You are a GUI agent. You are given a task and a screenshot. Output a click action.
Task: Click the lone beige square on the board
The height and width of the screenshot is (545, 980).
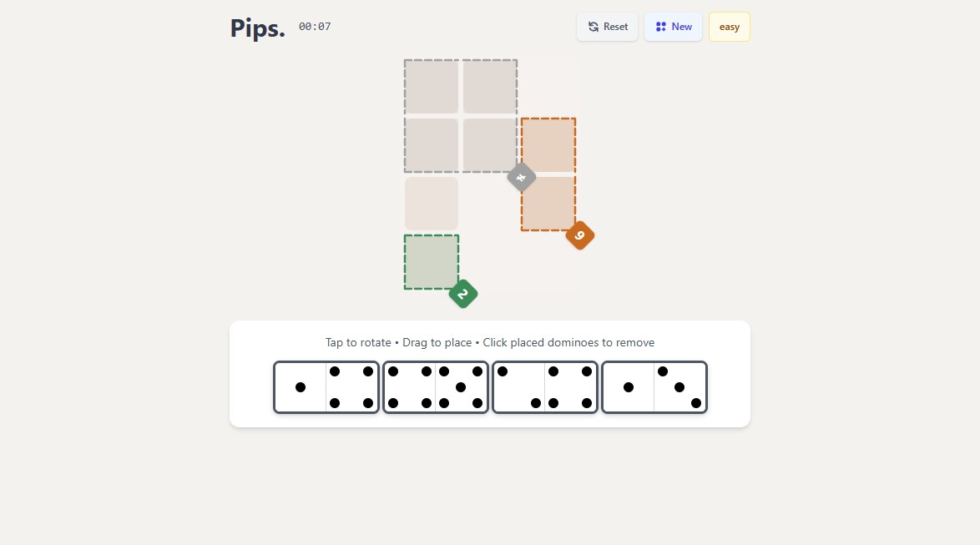coord(431,203)
